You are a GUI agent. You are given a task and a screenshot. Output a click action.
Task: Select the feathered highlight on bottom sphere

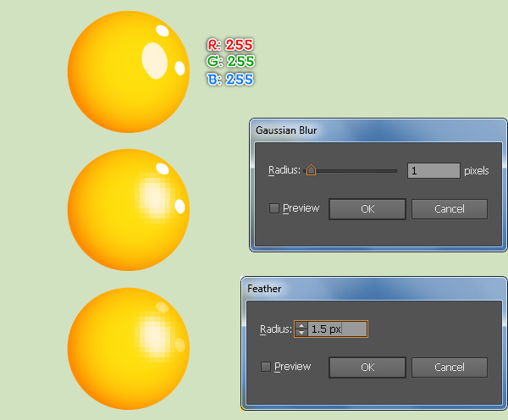click(x=155, y=335)
